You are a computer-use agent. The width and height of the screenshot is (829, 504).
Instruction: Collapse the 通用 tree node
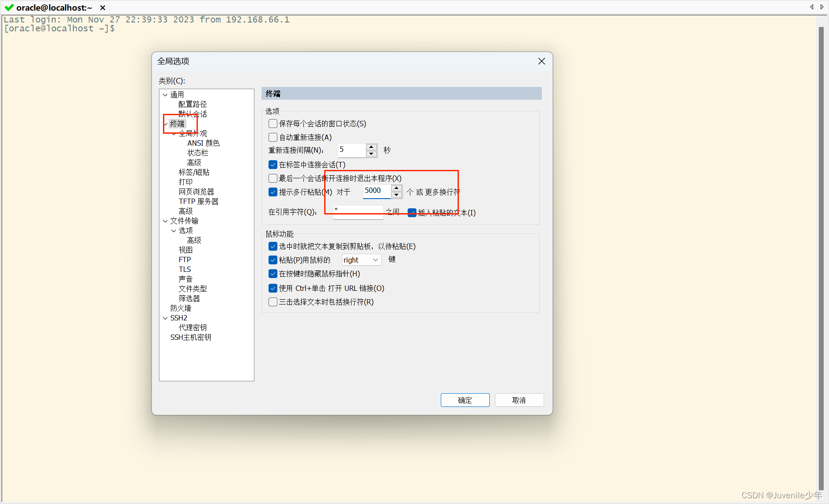click(165, 95)
